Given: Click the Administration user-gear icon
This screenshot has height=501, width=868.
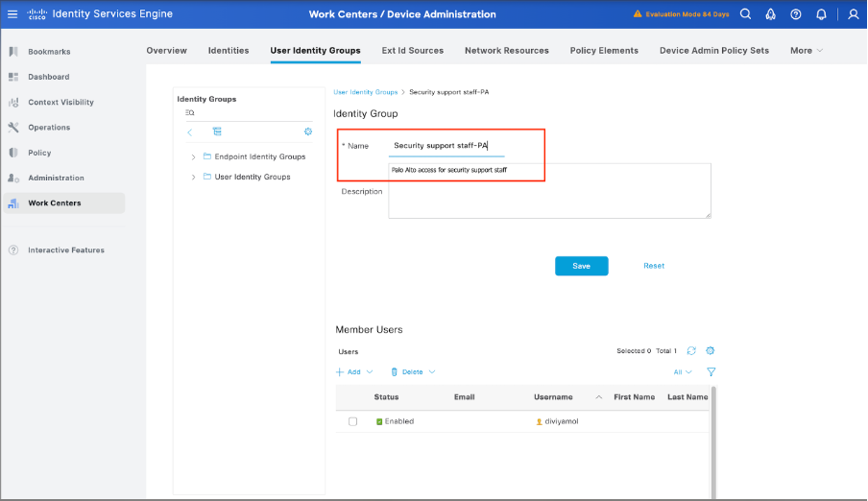Looking at the screenshot, I should tap(13, 178).
